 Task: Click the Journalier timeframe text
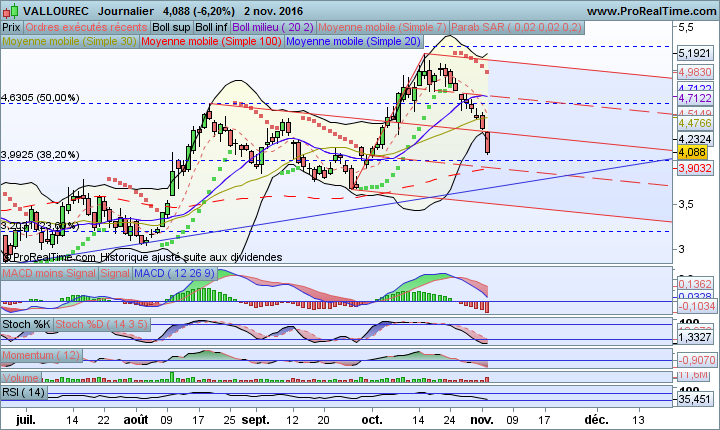pos(126,11)
